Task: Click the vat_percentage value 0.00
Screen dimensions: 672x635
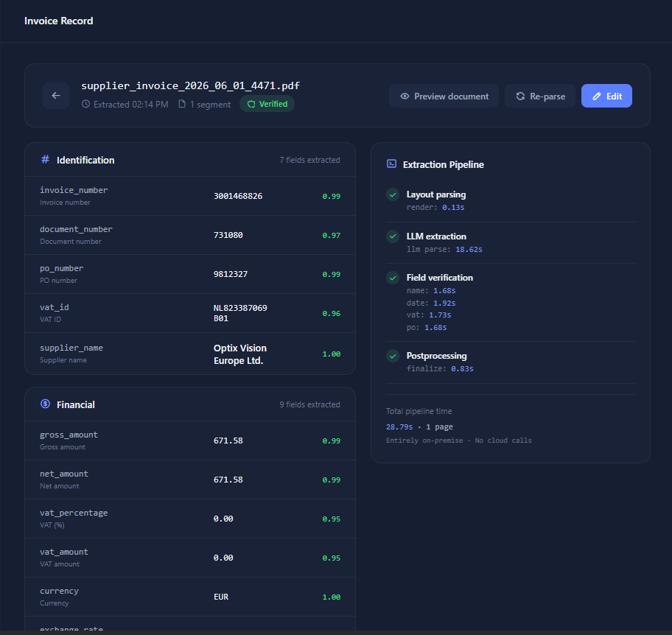Action: point(223,519)
